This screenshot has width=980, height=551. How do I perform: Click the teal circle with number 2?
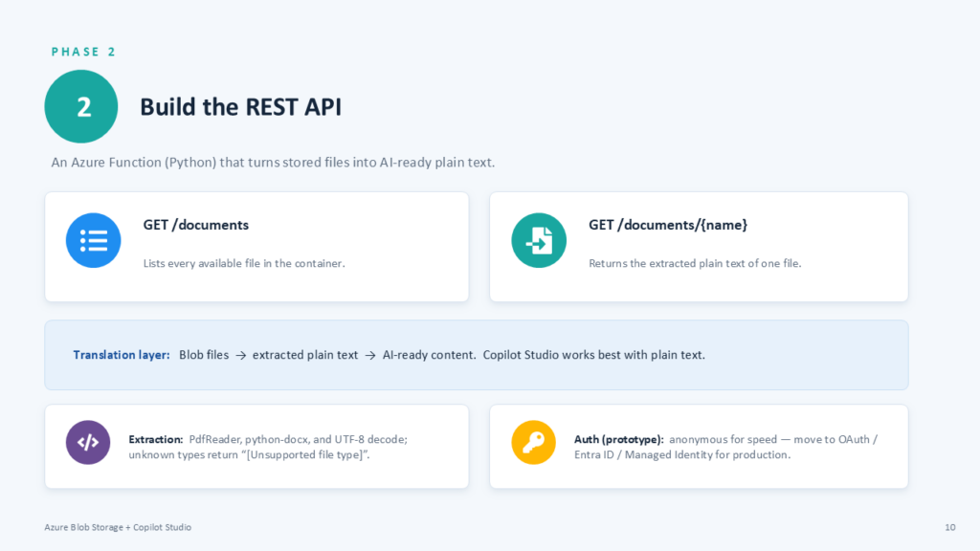pos(81,106)
